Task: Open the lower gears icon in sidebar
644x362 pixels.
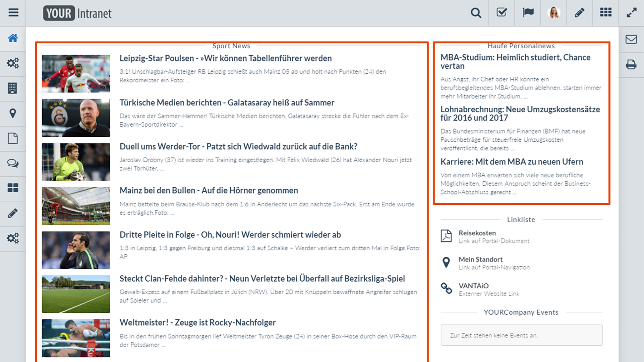Action: click(x=13, y=238)
